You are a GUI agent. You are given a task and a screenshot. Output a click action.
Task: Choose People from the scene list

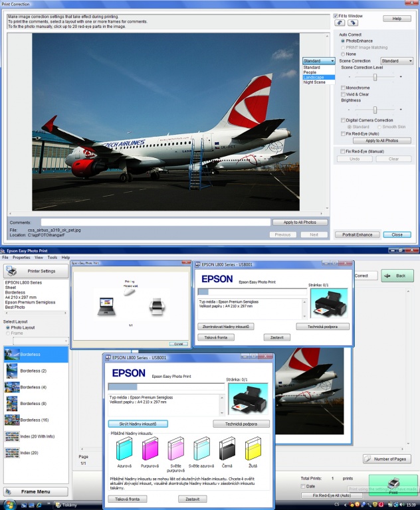pos(319,72)
